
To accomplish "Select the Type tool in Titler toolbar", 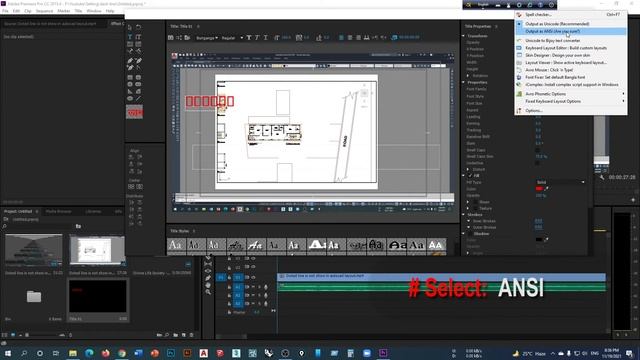I will 130,37.
